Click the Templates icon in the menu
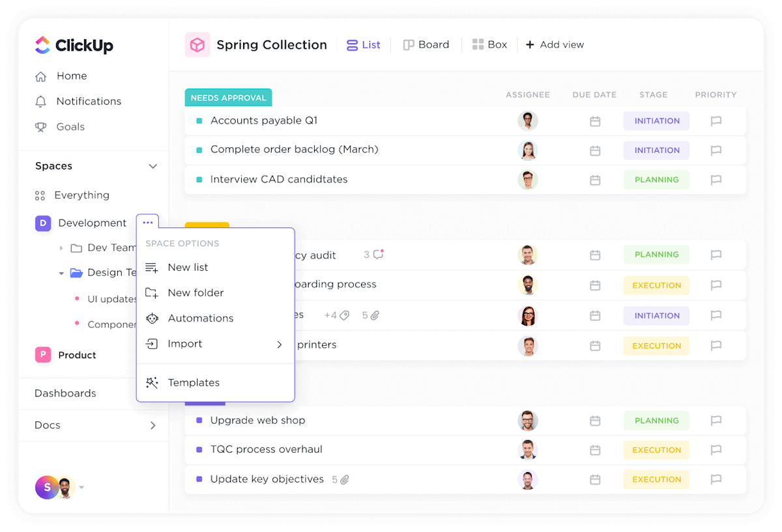The image size is (782, 532). [151, 382]
